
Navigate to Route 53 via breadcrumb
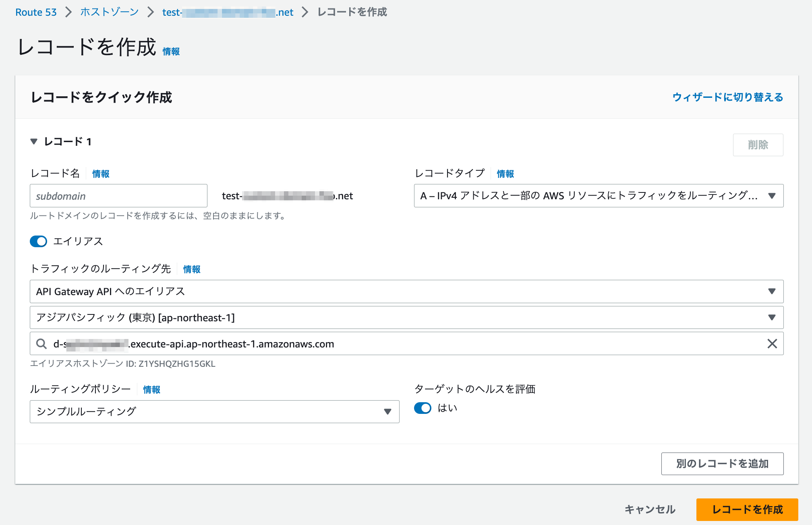[x=36, y=12]
